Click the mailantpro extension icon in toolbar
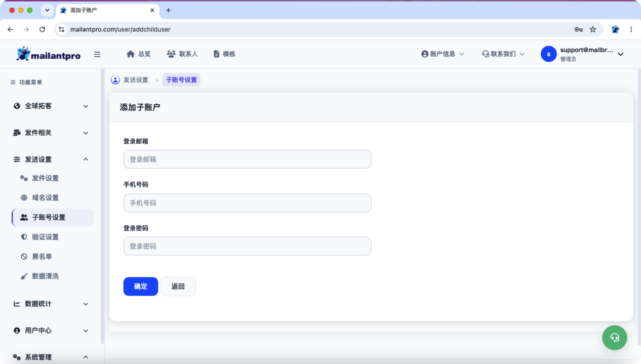Image resolution: width=641 pixels, height=364 pixels. point(615,29)
